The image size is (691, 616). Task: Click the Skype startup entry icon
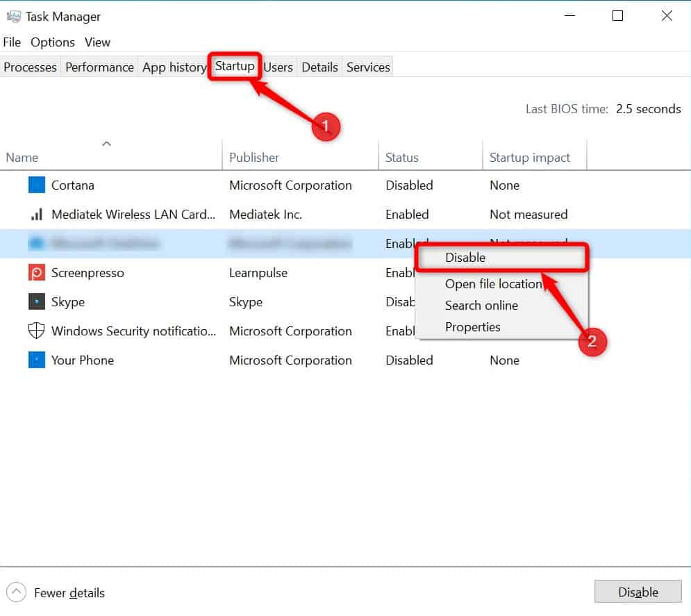pos(37,302)
